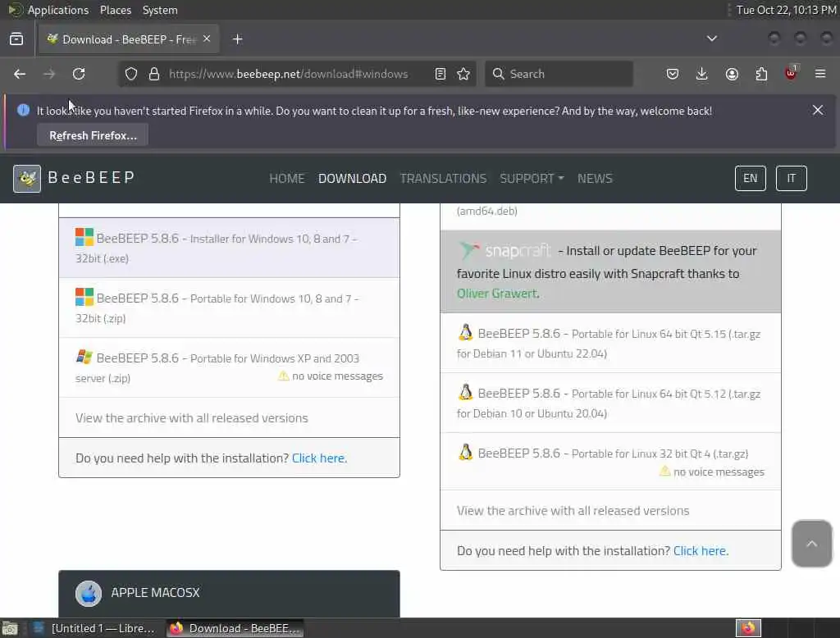Open the Extensions puzzle icon
Image resolution: width=840 pixels, height=638 pixels.
[761, 74]
